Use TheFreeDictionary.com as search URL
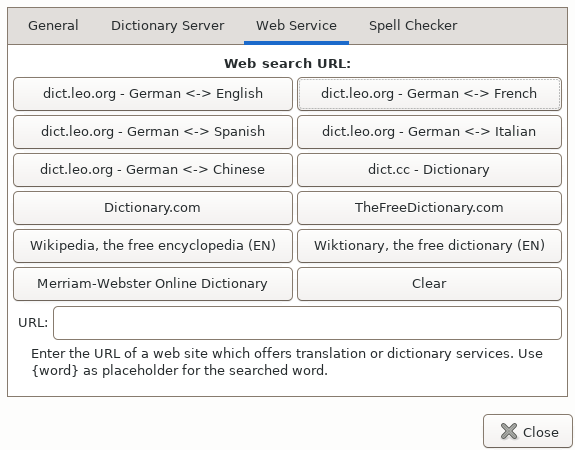The height and width of the screenshot is (450, 575). click(x=429, y=208)
